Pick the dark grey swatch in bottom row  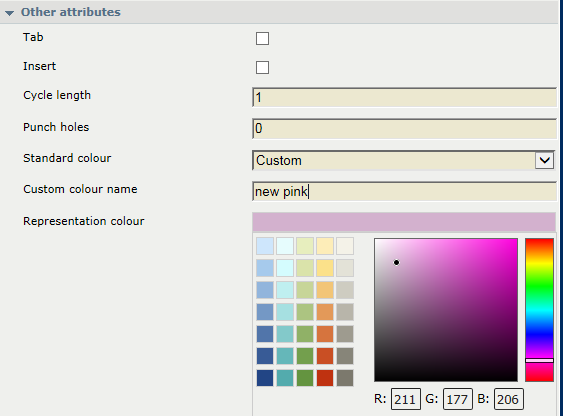coord(345,378)
